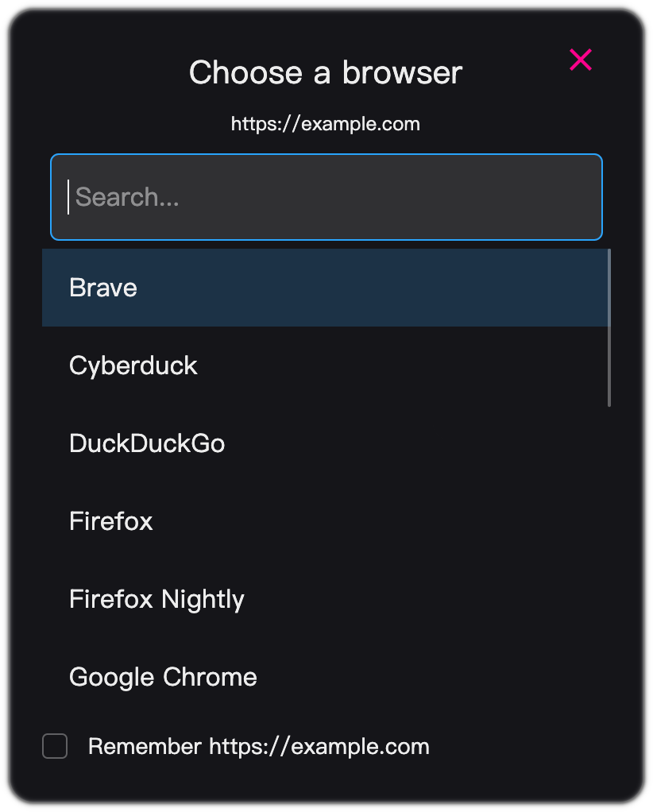This screenshot has height=812, width=653.
Task: Click the browser list scrollbar thumb
Action: (609, 327)
